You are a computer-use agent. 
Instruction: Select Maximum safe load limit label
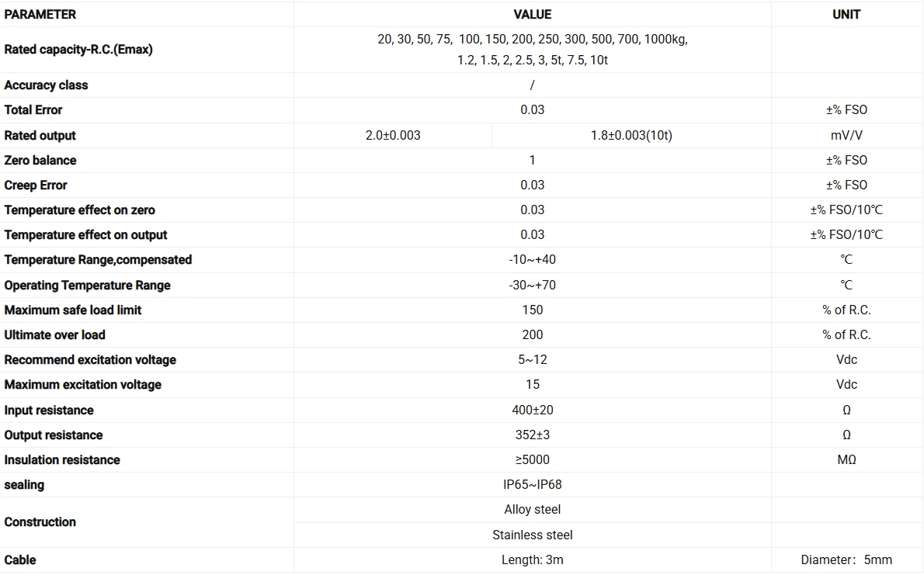pos(73,310)
